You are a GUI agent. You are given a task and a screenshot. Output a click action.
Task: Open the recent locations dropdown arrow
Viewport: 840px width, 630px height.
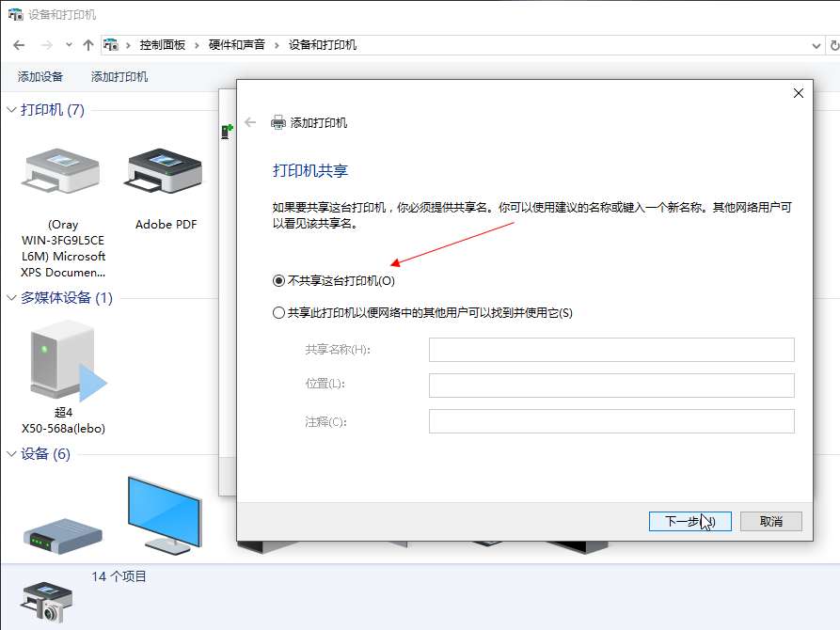tap(69, 45)
